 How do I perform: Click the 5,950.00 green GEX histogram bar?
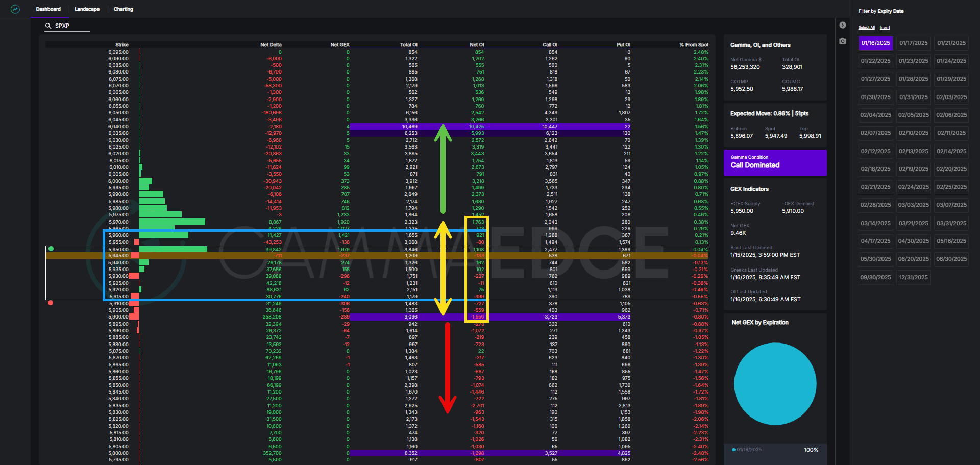[x=173, y=249]
